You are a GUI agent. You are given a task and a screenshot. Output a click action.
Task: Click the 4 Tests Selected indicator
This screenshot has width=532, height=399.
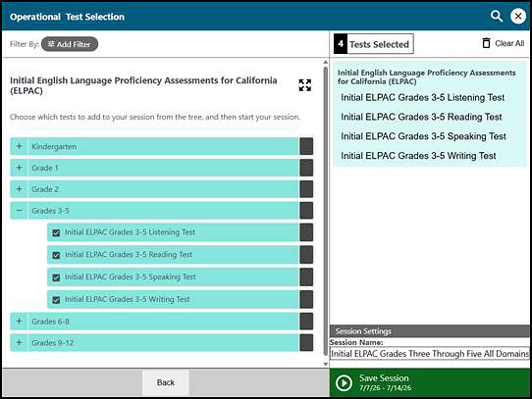coord(374,44)
